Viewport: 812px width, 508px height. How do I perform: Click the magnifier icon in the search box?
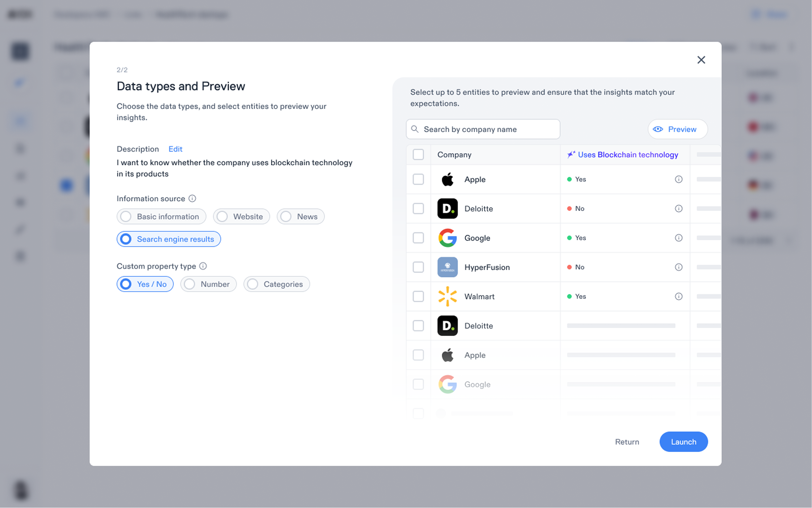[415, 129]
